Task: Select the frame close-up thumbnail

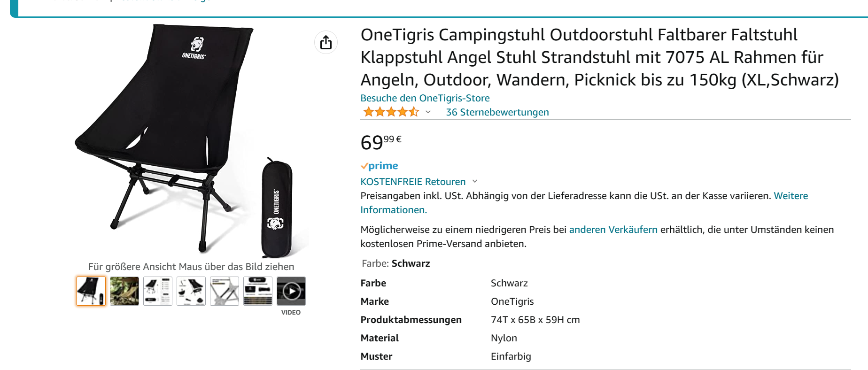Action: 225,291
